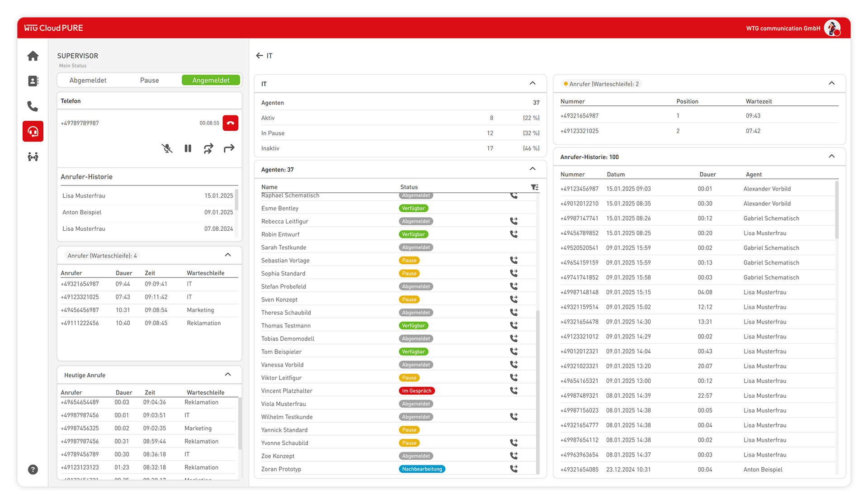Mute the microphone
Image resolution: width=868 pixels, height=504 pixels.
coord(167,148)
